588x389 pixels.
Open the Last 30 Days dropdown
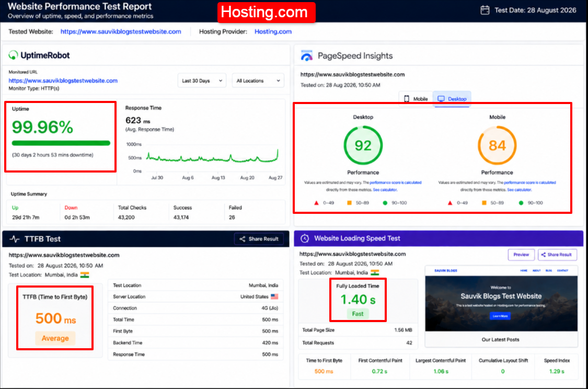tap(202, 81)
